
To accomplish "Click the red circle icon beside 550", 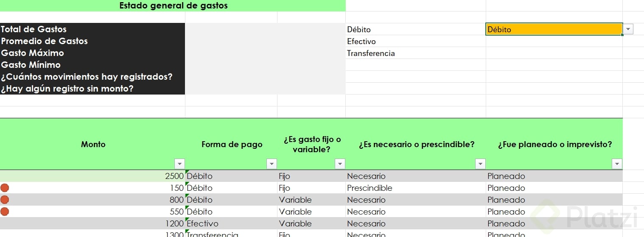I will point(5,212).
